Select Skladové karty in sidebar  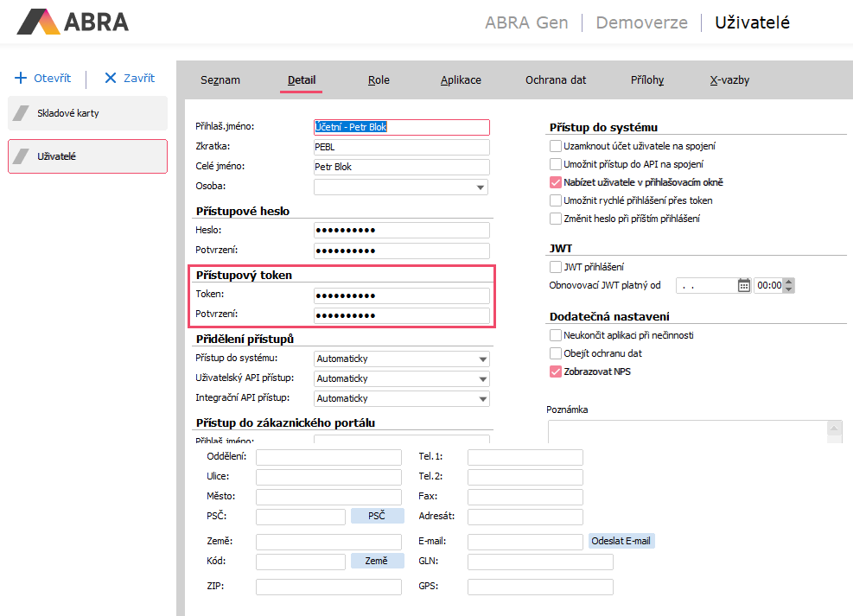87,113
